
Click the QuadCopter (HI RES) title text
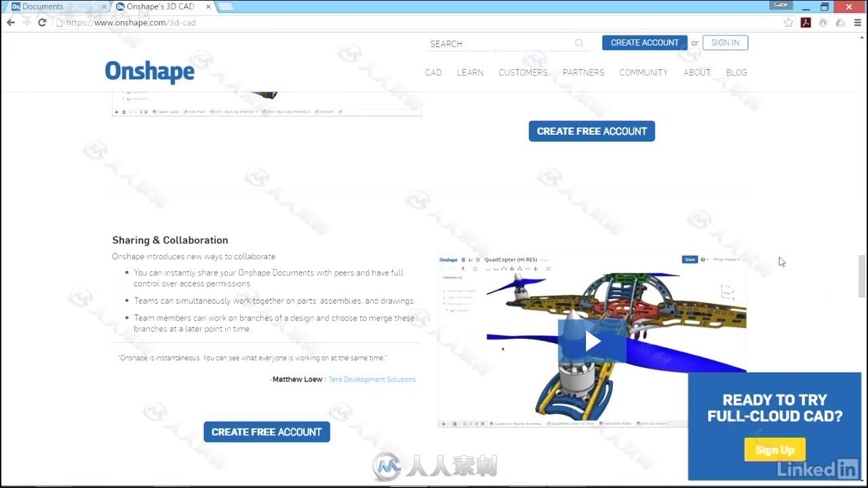point(511,260)
